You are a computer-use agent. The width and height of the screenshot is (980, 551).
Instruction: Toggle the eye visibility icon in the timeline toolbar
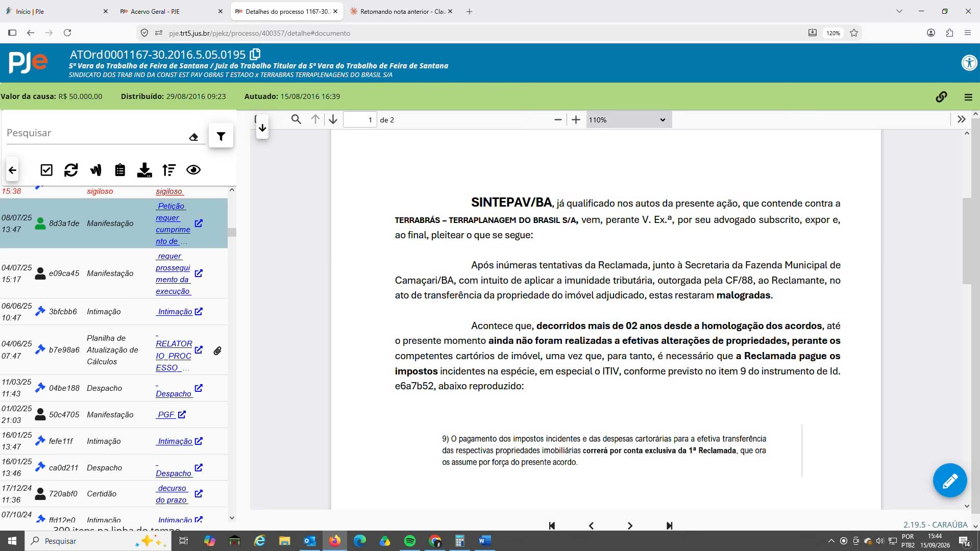tap(193, 170)
